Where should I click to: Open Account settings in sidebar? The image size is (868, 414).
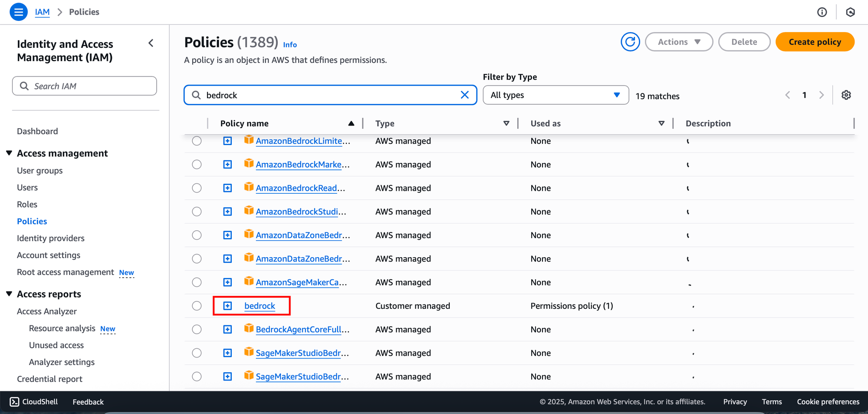pyautogui.click(x=49, y=255)
